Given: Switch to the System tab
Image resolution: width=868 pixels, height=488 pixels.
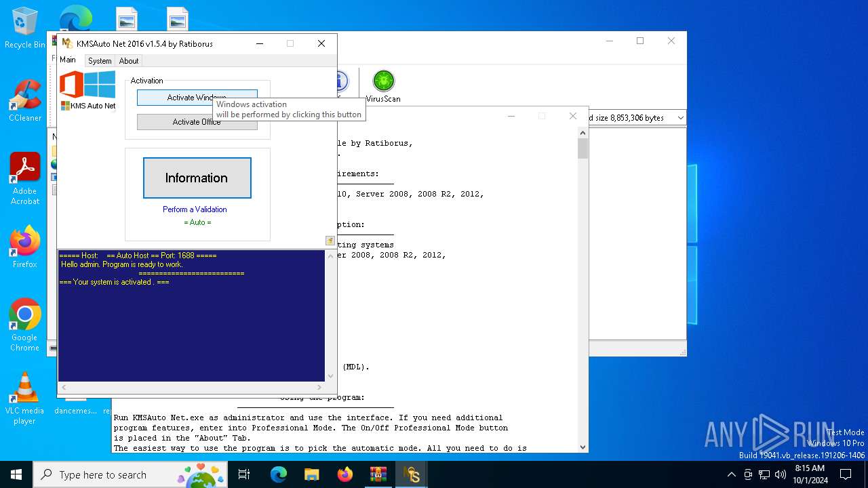Looking at the screenshot, I should point(100,61).
